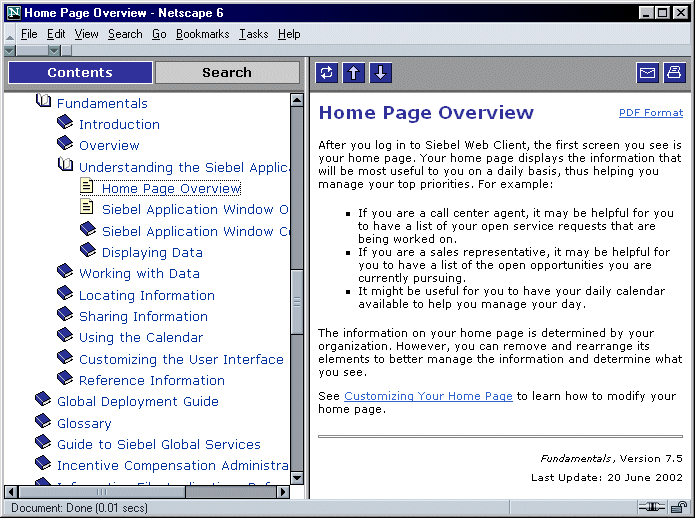
Task: Click the horizontal scroll left arrow
Action: coord(12,492)
